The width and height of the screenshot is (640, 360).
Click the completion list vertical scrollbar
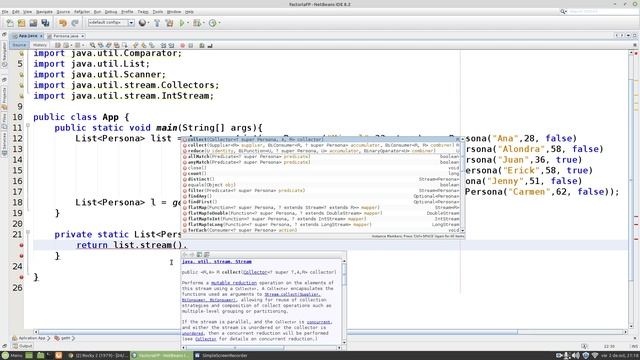pyautogui.click(x=462, y=185)
